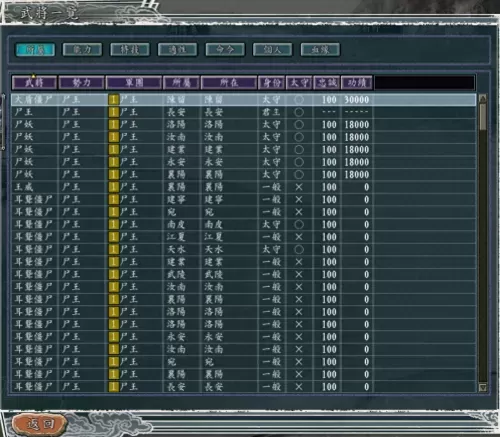
Task: Click the legion badge in 天水 row
Action: (x=113, y=250)
